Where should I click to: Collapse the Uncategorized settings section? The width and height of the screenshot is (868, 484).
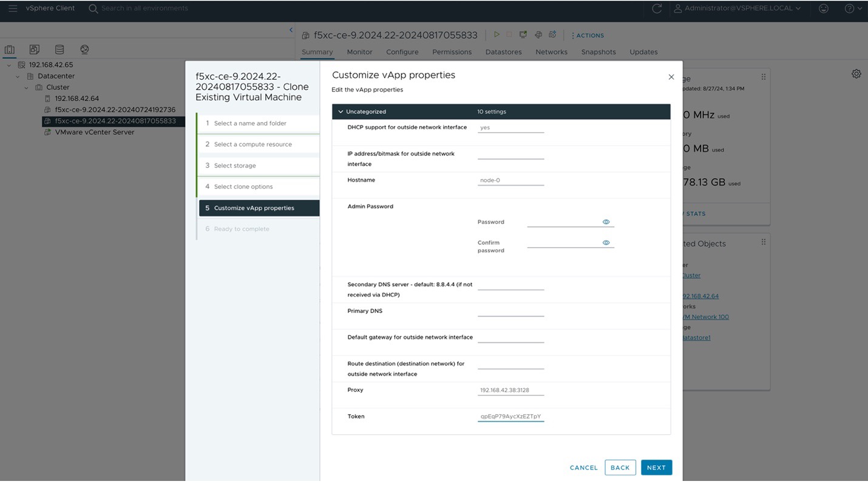(341, 112)
